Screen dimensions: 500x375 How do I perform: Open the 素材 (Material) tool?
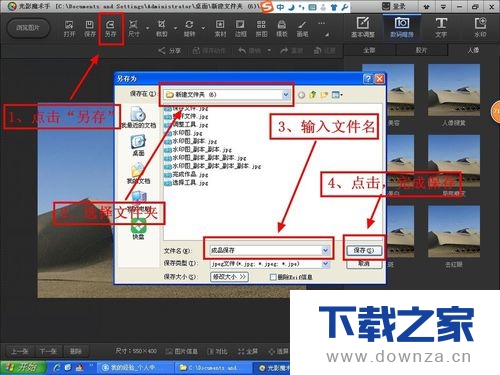(220, 28)
